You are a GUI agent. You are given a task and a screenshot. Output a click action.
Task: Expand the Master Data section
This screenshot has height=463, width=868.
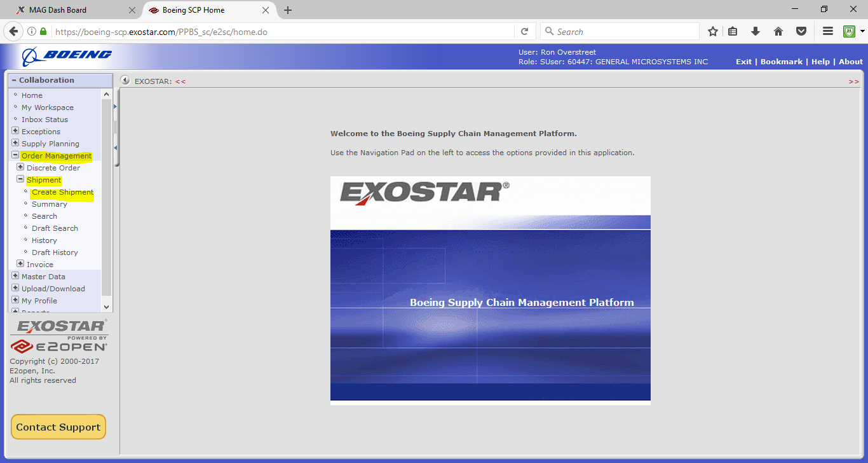coord(15,276)
